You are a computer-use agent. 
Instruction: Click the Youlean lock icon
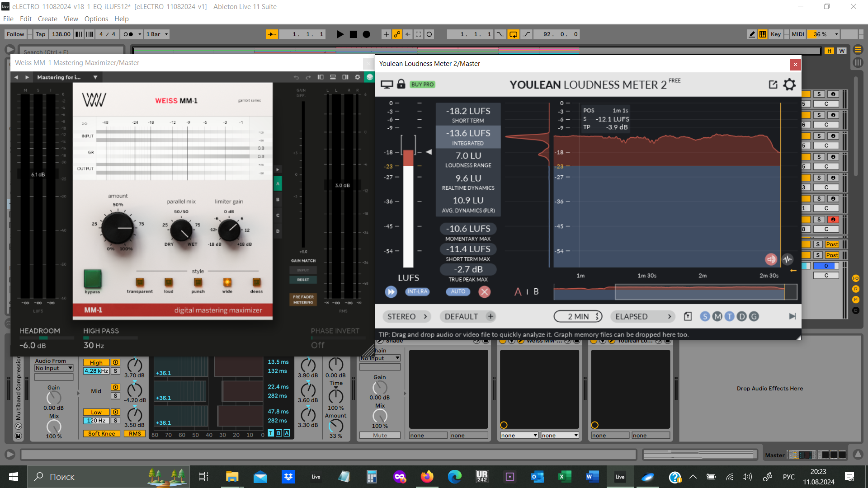coord(401,84)
